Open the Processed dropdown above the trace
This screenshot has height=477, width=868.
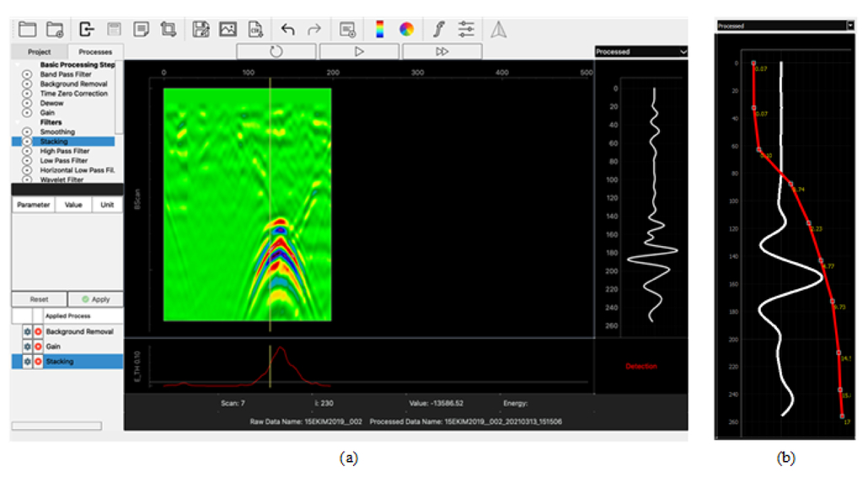(641, 51)
